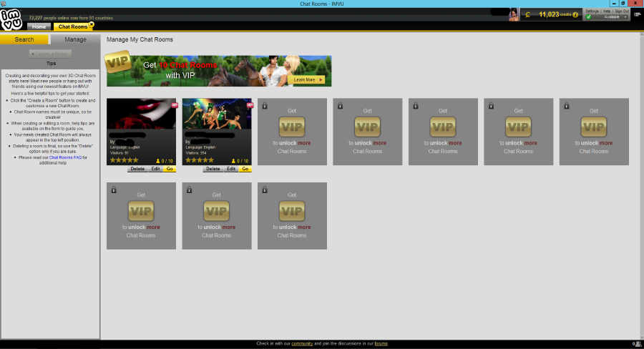The height and width of the screenshot is (349, 644).
Task: Select the Chat Rooms tab
Action: pos(73,26)
